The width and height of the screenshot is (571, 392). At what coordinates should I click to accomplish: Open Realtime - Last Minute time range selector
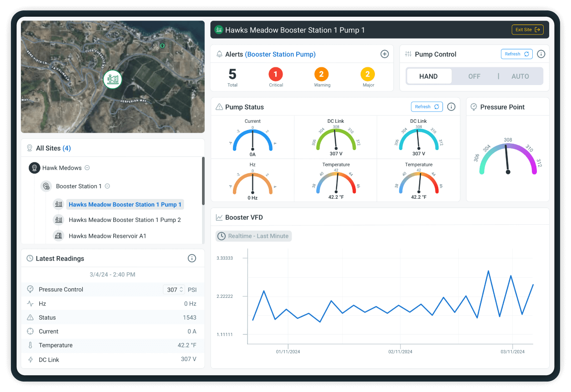point(254,236)
